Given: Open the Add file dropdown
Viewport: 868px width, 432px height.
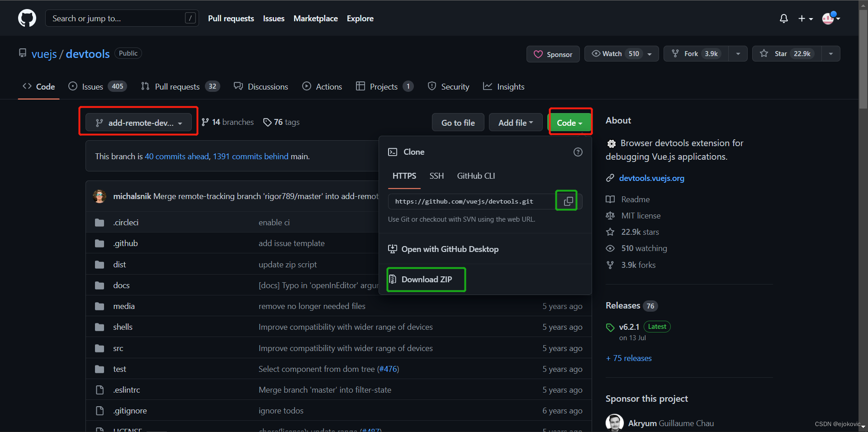Looking at the screenshot, I should tap(516, 123).
